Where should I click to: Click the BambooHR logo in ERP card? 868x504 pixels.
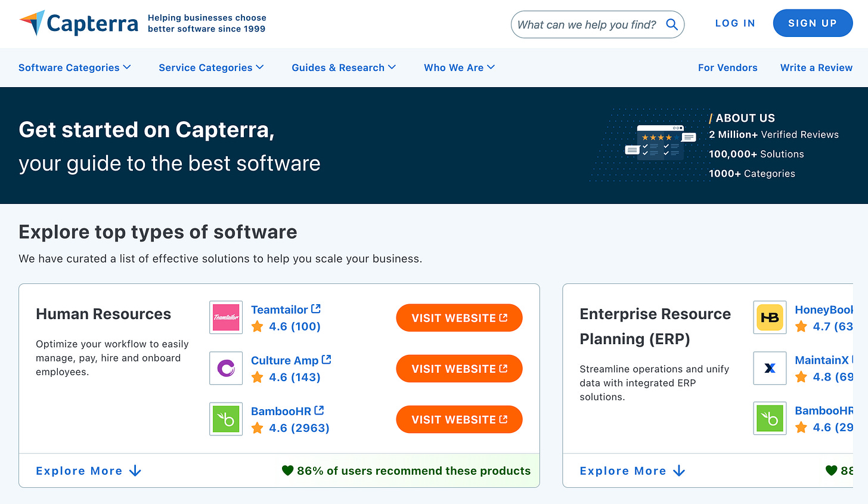[x=770, y=419]
